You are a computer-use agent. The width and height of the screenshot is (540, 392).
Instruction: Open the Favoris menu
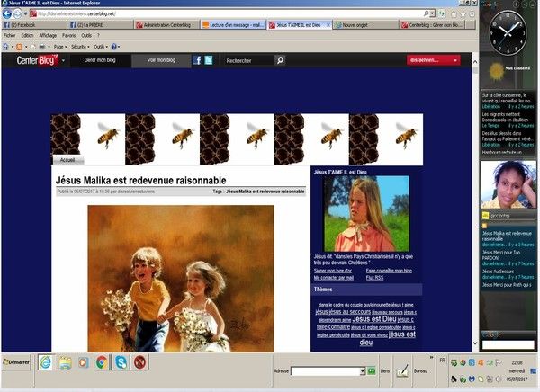[x=69, y=35]
